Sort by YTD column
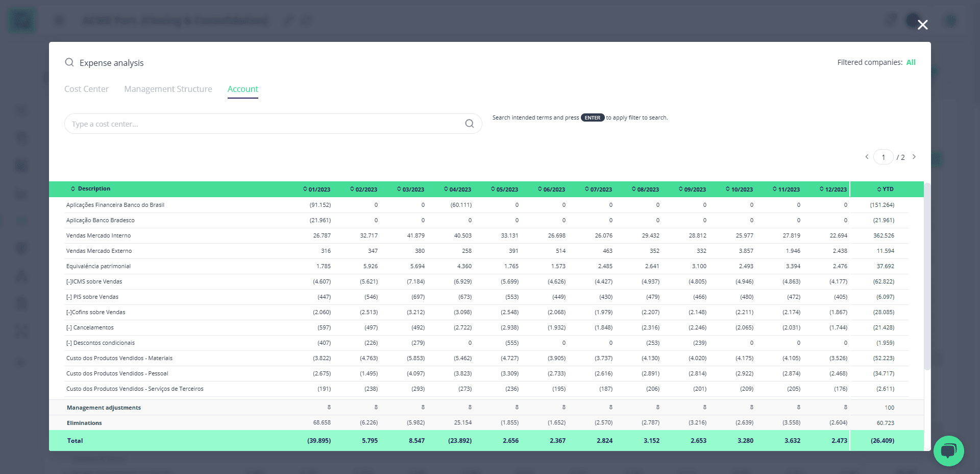Viewport: 980px width, 474px height. tap(885, 189)
